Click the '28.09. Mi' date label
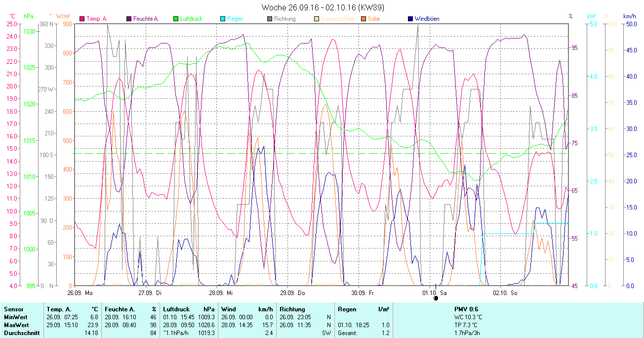The image size is (644, 338). (220, 293)
